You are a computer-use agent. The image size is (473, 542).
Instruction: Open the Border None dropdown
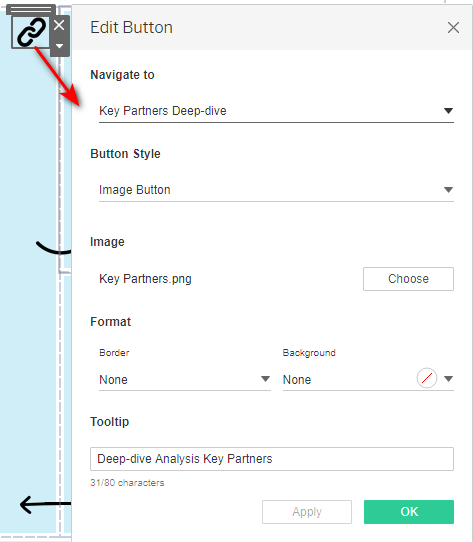[x=185, y=380]
